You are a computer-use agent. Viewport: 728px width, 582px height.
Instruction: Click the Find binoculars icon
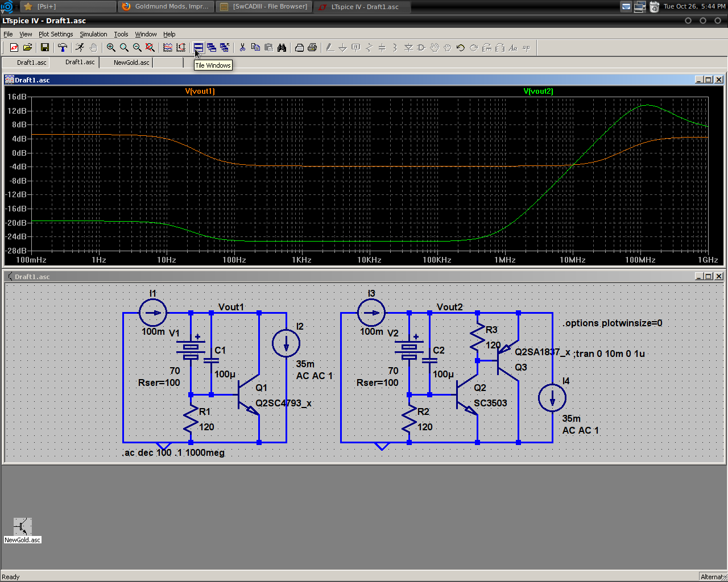[282, 48]
